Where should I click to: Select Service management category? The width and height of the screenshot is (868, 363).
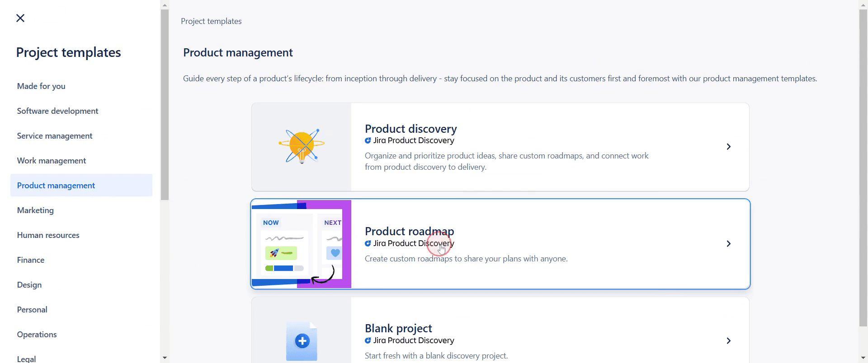click(x=55, y=136)
